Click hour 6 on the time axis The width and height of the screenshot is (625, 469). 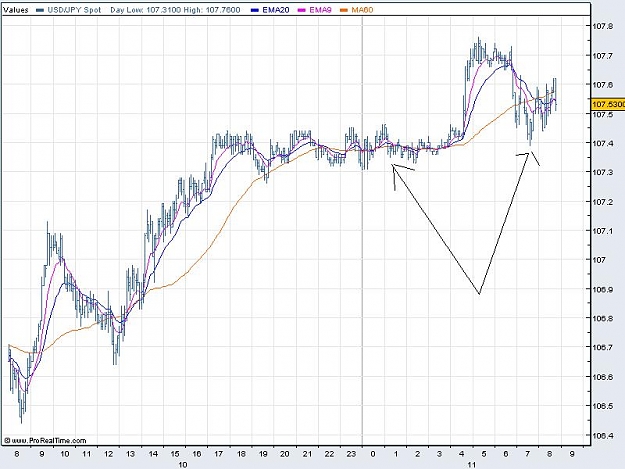tap(506, 454)
